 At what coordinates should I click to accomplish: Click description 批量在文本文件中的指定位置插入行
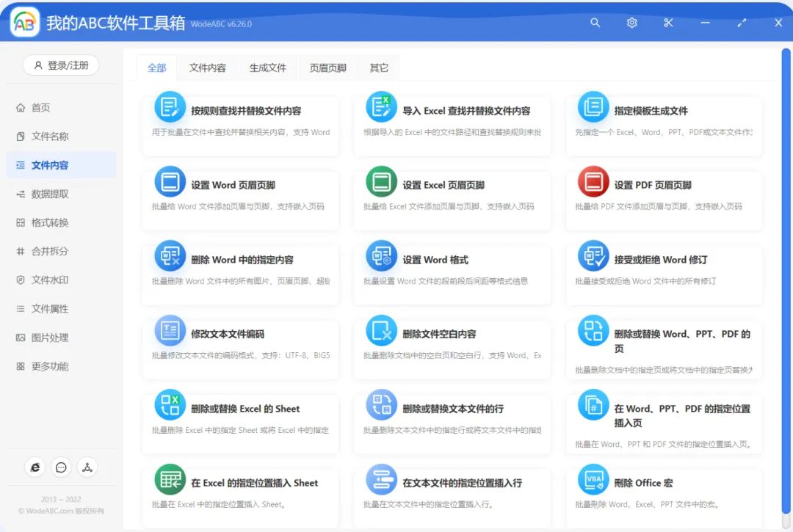click(x=428, y=505)
